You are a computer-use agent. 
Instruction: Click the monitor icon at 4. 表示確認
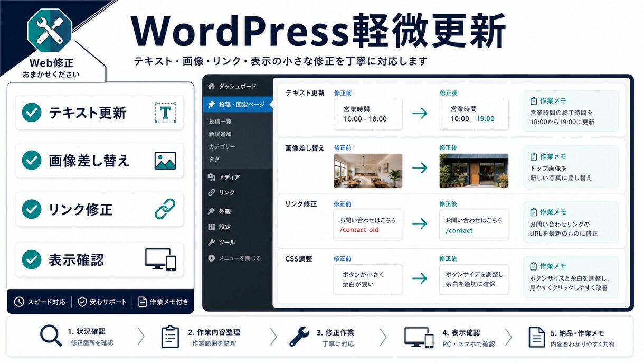(419, 337)
